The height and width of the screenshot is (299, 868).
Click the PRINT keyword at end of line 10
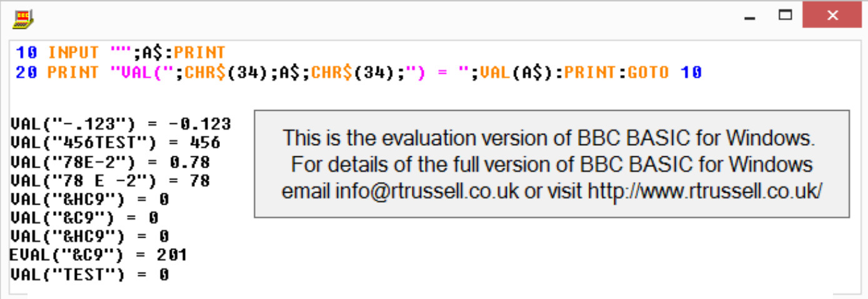[199, 53]
